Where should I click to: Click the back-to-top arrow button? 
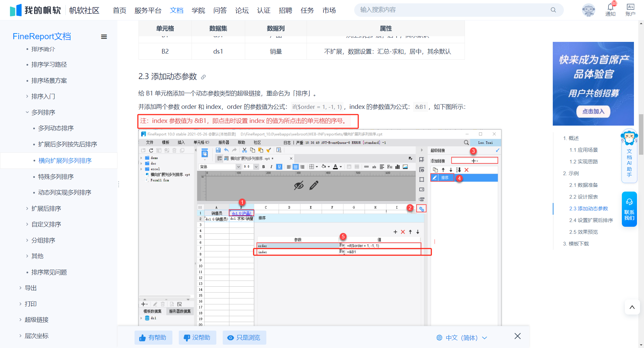pyautogui.click(x=632, y=307)
